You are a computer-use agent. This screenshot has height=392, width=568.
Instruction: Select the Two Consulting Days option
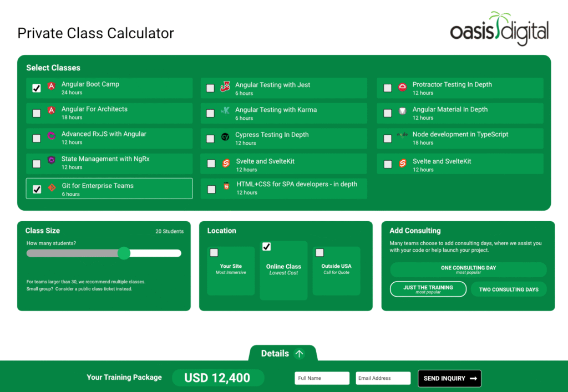508,289
